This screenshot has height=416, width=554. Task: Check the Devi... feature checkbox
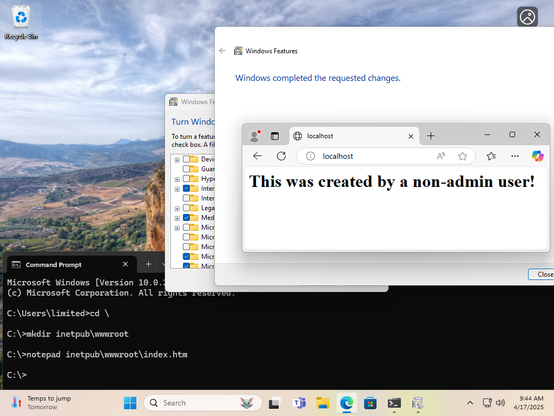pos(186,159)
